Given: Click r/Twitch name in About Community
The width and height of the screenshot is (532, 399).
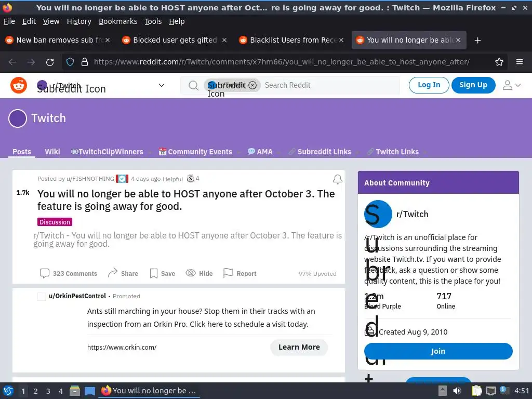Looking at the screenshot, I should (x=412, y=214).
